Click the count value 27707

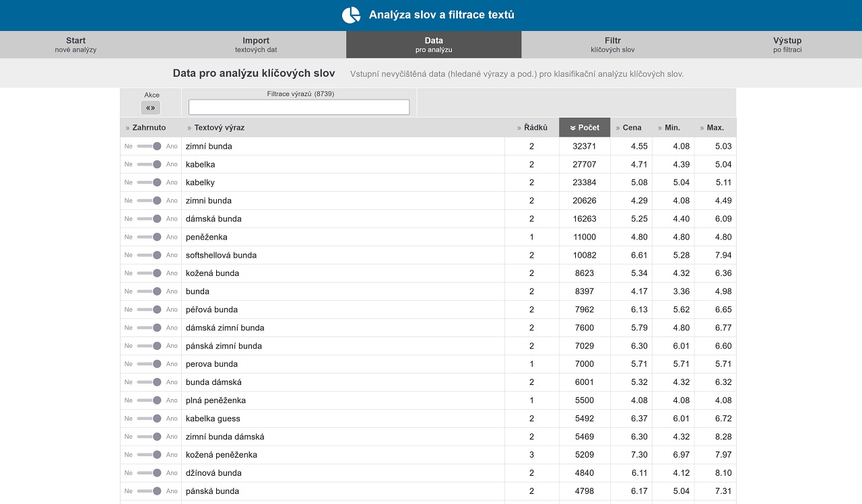[585, 164]
